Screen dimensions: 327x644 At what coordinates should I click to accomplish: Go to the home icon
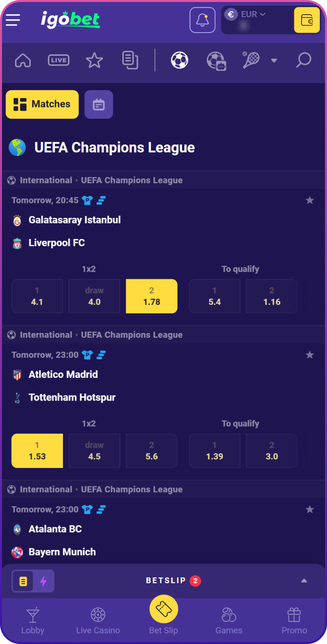point(23,60)
